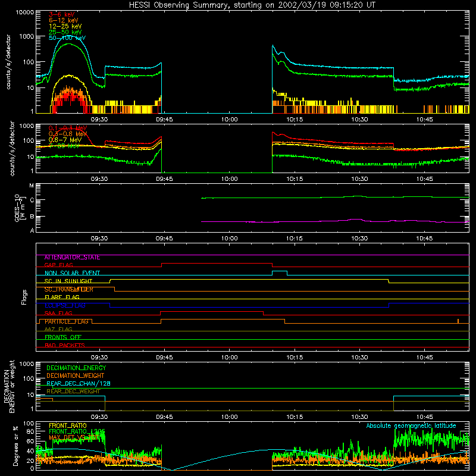Select the 25-50 keV legend label
This screenshot has width=476, height=476.
pyautogui.click(x=65, y=32)
